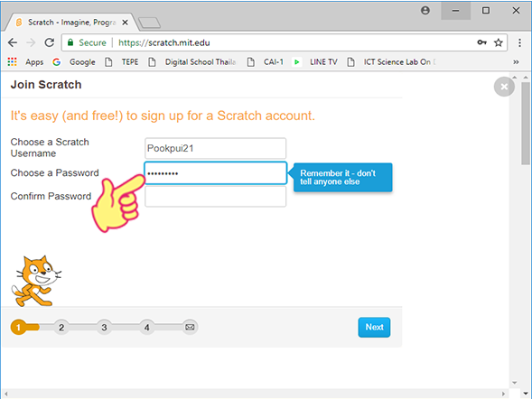The height and width of the screenshot is (399, 532).
Task: Expand hidden bookmarks chevron
Action: [x=516, y=62]
